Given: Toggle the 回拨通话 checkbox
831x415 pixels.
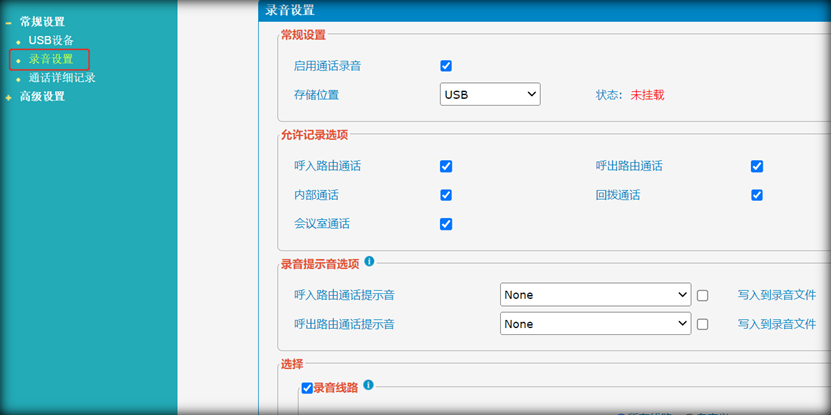Looking at the screenshot, I should tap(757, 195).
